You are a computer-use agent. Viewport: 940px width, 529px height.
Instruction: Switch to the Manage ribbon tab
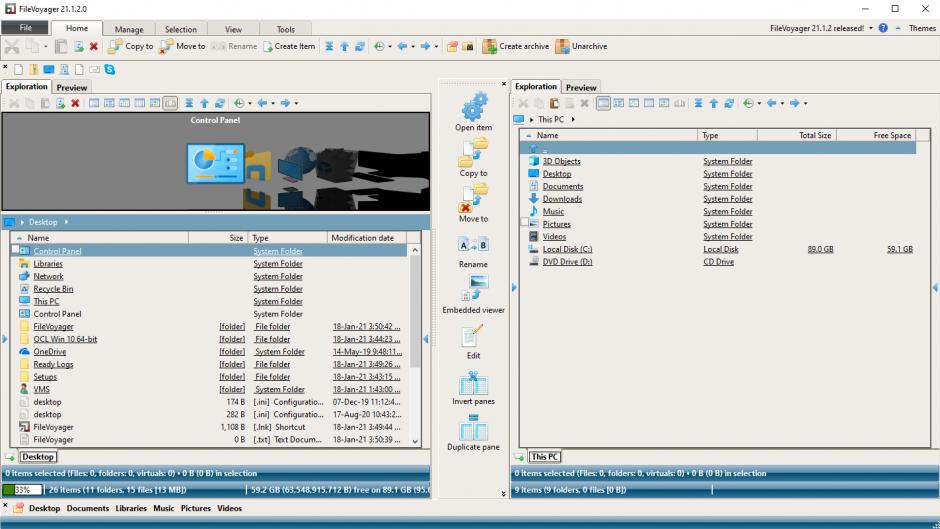coord(129,29)
